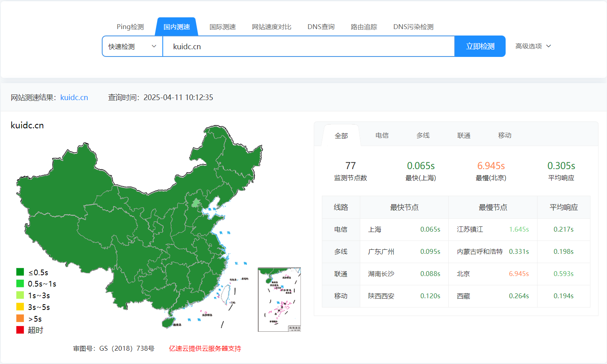Viewport: 607px width, 364px height.
Task: Click the 77 监测节点数 statistic
Action: (x=351, y=171)
